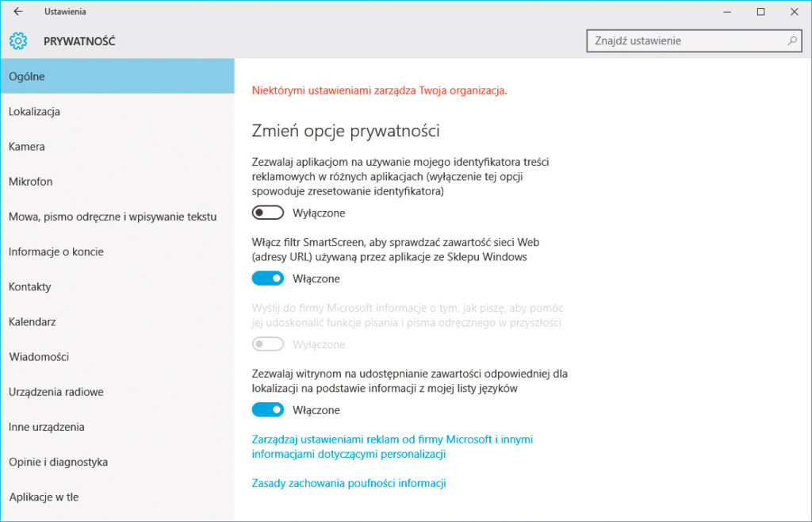The width and height of the screenshot is (812, 522).
Task: Select Kalendarz in the sidebar
Action: tap(32, 321)
